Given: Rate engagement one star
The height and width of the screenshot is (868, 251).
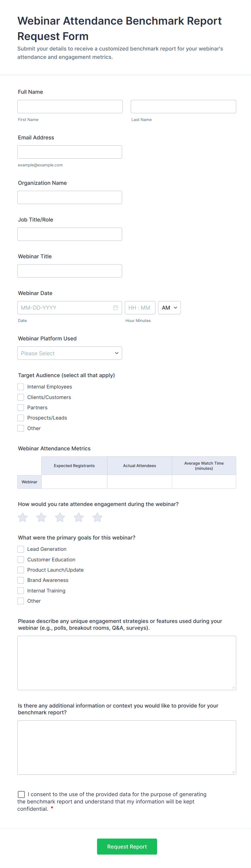Looking at the screenshot, I should pyautogui.click(x=23, y=517).
